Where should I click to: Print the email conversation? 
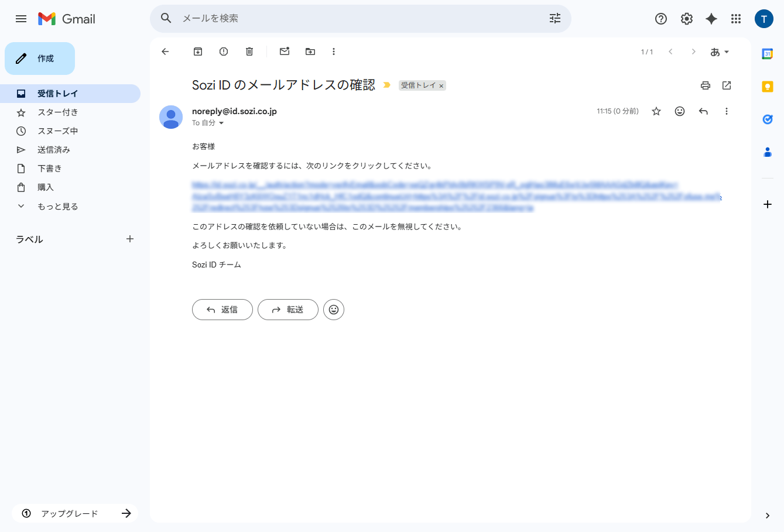(706, 85)
